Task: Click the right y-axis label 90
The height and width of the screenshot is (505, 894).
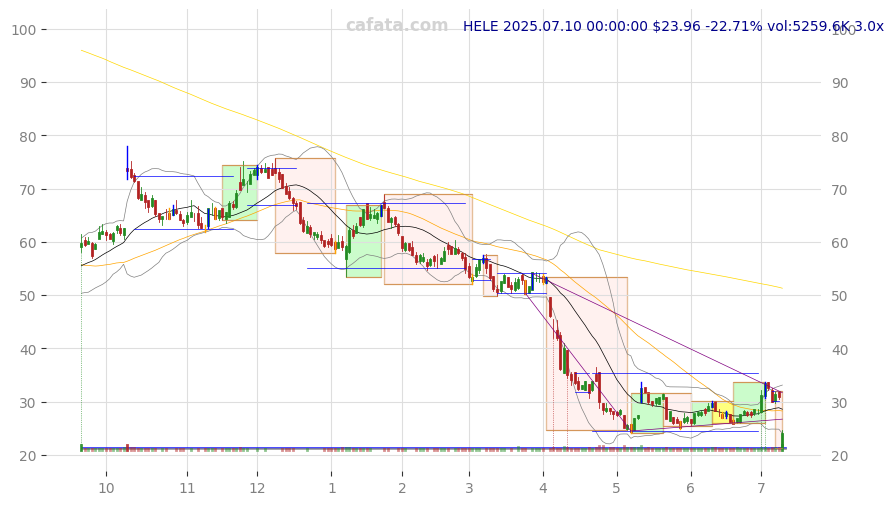Action: pyautogui.click(x=840, y=83)
